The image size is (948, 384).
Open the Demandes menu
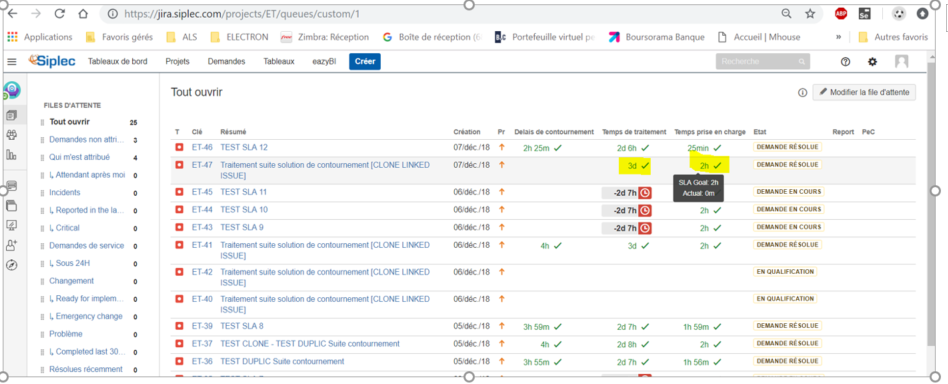[226, 62]
